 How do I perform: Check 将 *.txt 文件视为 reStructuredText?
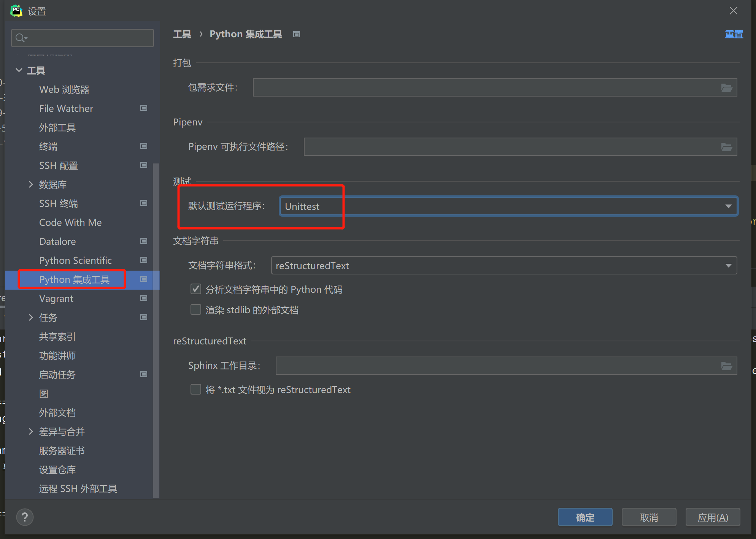click(195, 389)
